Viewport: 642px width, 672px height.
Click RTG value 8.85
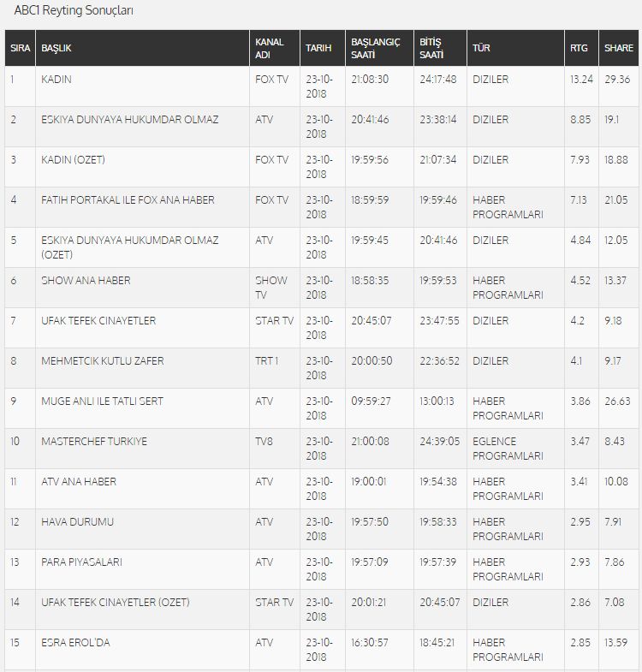tap(580, 120)
